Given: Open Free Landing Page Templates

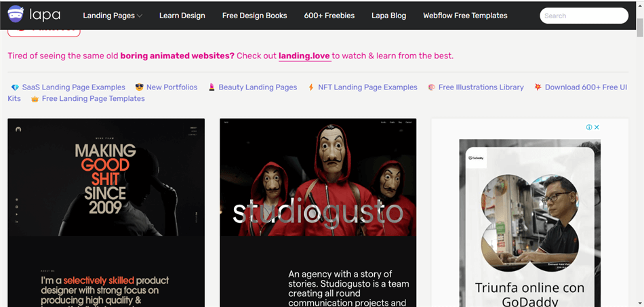Looking at the screenshot, I should (x=94, y=98).
